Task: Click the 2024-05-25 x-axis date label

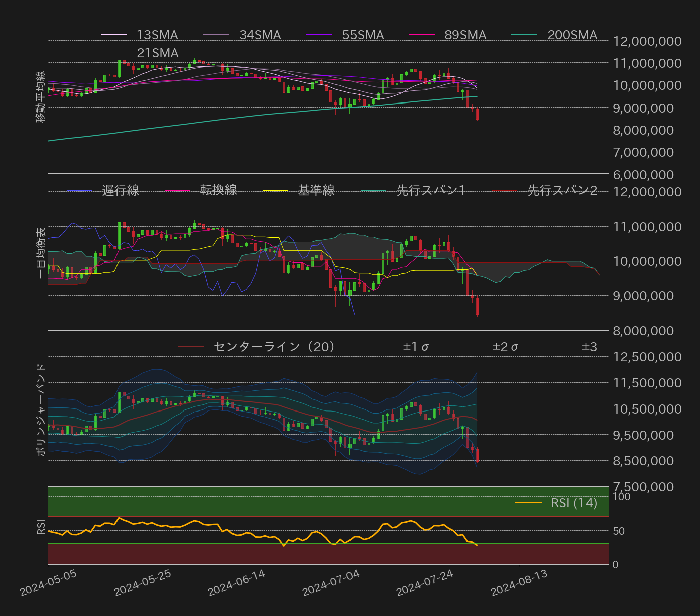Action: (143, 584)
